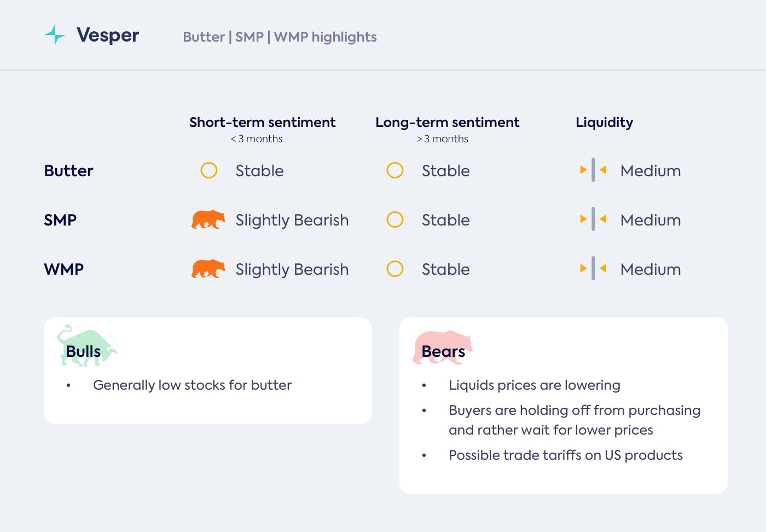This screenshot has height=532, width=766.
Task: Click the pink bear icon in Bears card
Action: pyautogui.click(x=442, y=346)
